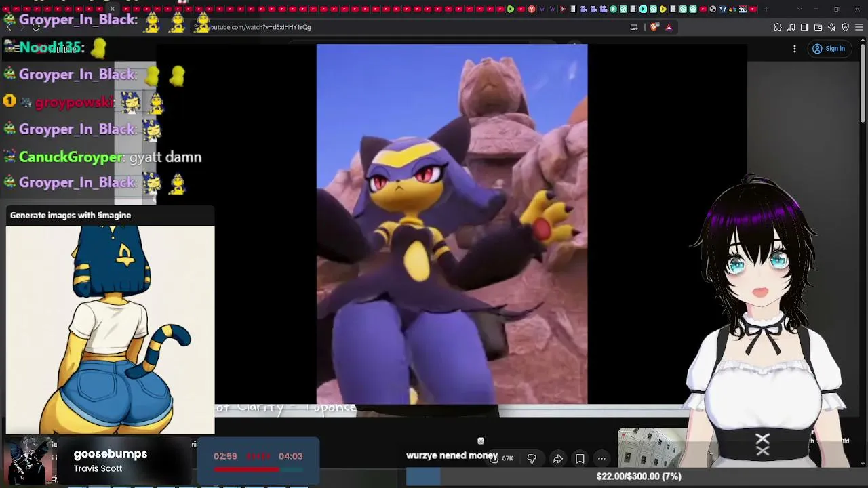Click the goosebumps song title
The width and height of the screenshot is (868, 488).
111,454
